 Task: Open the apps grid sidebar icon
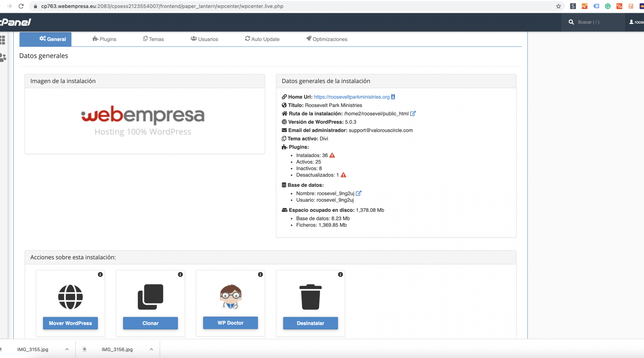click(x=3, y=40)
